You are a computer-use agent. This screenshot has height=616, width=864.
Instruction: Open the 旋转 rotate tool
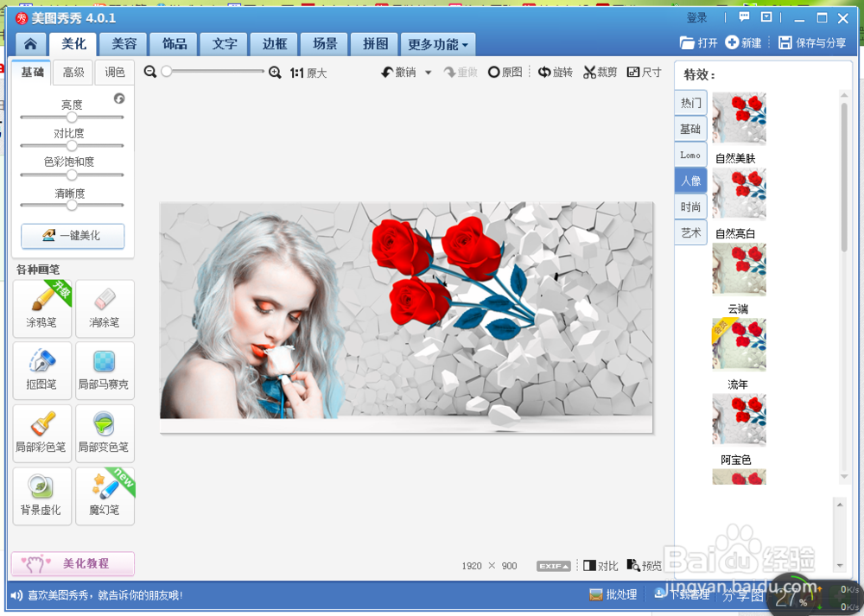click(556, 73)
